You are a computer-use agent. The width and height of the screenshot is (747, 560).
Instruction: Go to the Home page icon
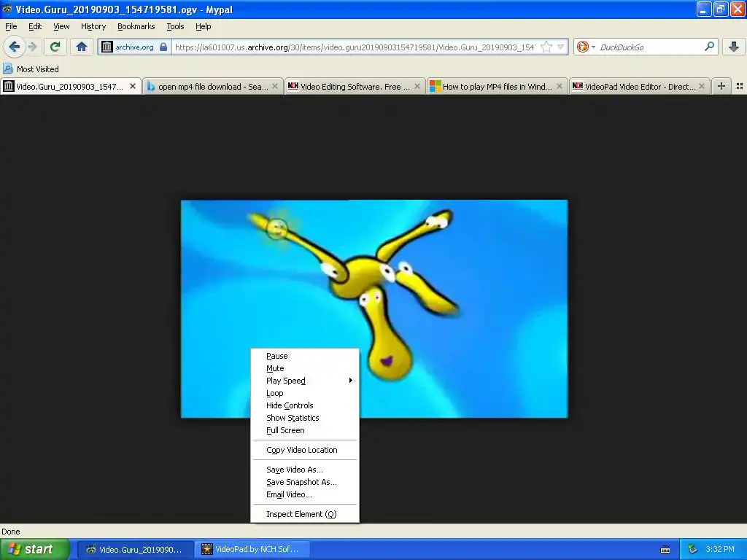pyautogui.click(x=82, y=47)
